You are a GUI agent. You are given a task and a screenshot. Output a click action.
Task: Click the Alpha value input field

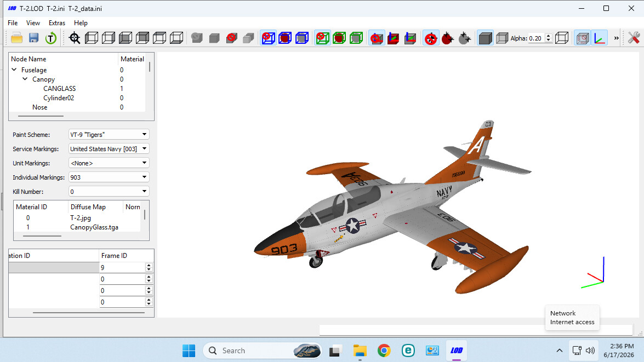[x=536, y=38]
